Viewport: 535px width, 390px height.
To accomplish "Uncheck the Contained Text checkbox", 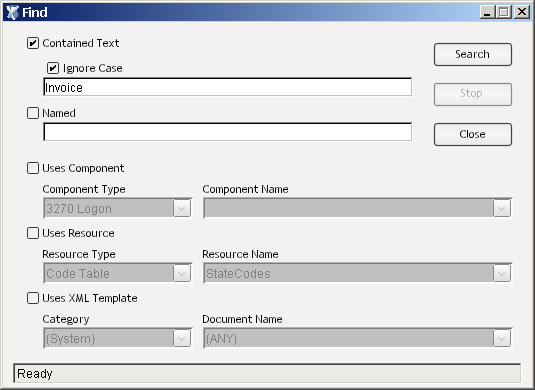I will [x=33, y=43].
